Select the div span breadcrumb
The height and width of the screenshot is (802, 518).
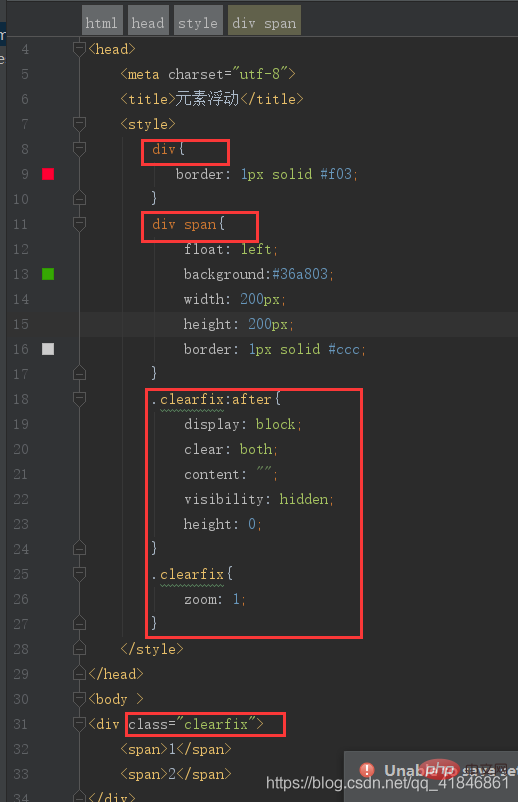(264, 20)
